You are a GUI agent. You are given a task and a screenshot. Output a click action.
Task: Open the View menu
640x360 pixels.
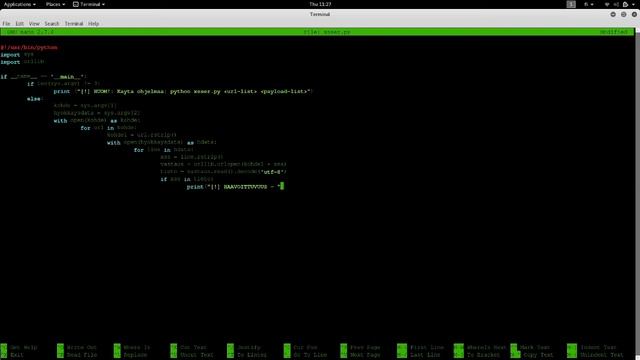(34, 24)
